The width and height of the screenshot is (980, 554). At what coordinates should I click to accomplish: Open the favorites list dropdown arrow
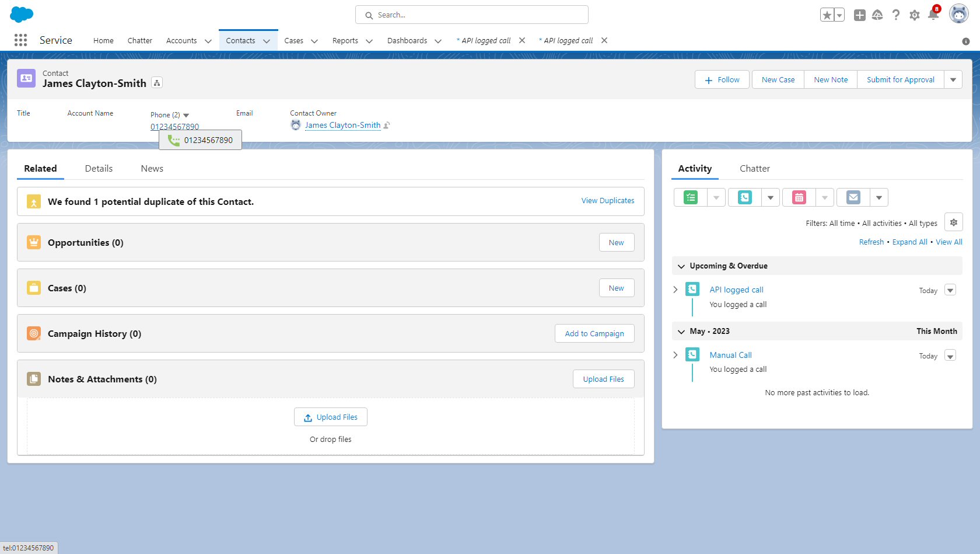pos(839,15)
